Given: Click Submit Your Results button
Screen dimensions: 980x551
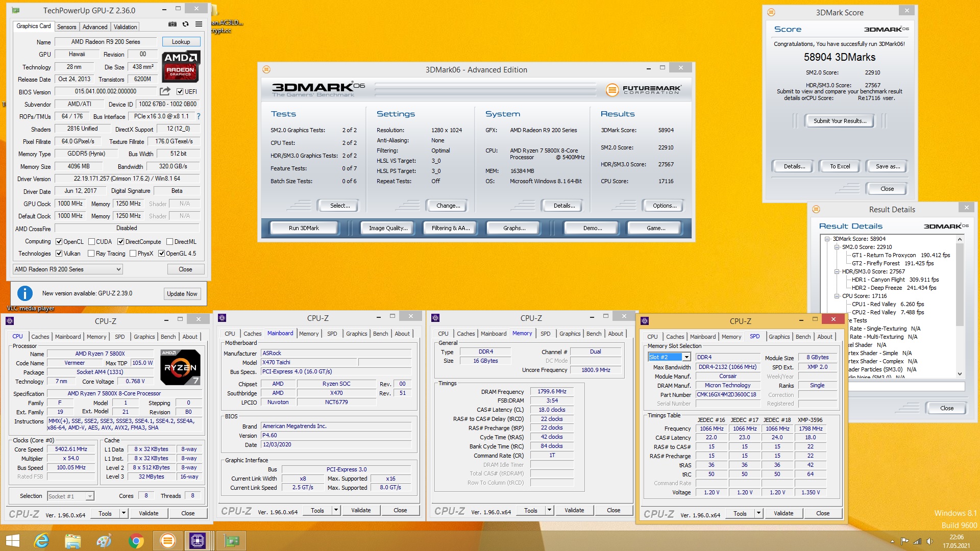Looking at the screenshot, I should point(840,121).
